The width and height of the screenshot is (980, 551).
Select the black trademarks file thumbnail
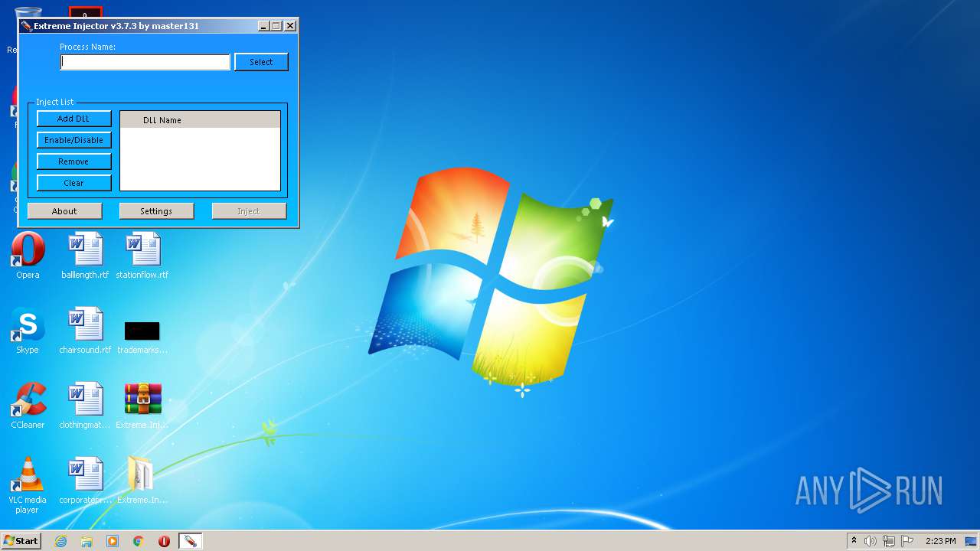(142, 331)
